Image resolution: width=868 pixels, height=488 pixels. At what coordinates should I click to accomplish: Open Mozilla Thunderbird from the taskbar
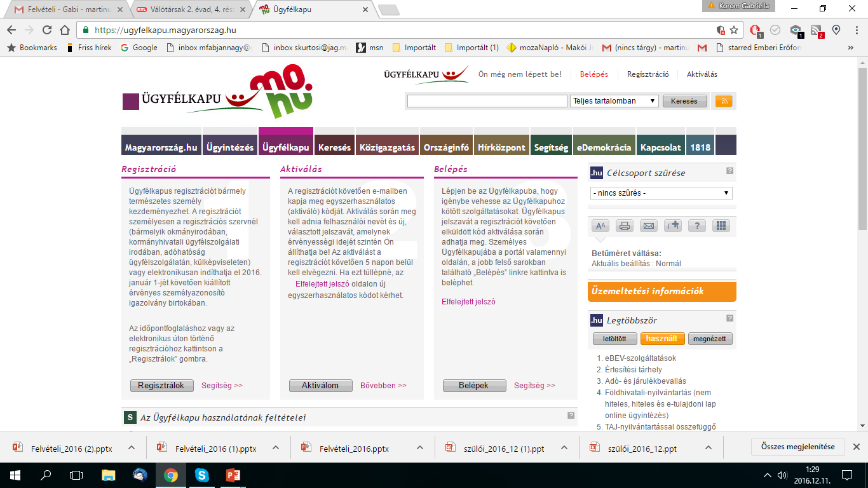140,475
